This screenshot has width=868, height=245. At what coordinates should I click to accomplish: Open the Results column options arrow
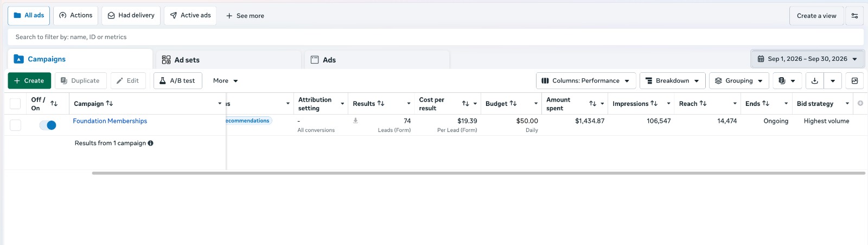pyautogui.click(x=409, y=103)
